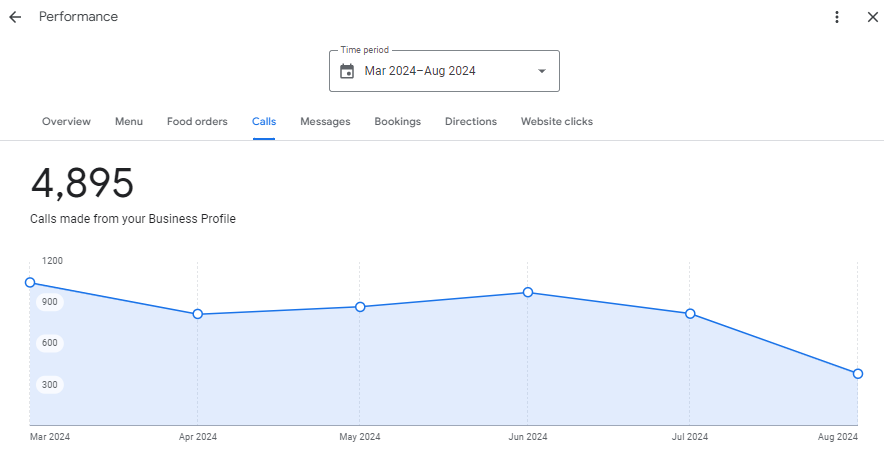The width and height of the screenshot is (884, 476).
Task: Open the three-dot more options menu
Action: [x=837, y=17]
